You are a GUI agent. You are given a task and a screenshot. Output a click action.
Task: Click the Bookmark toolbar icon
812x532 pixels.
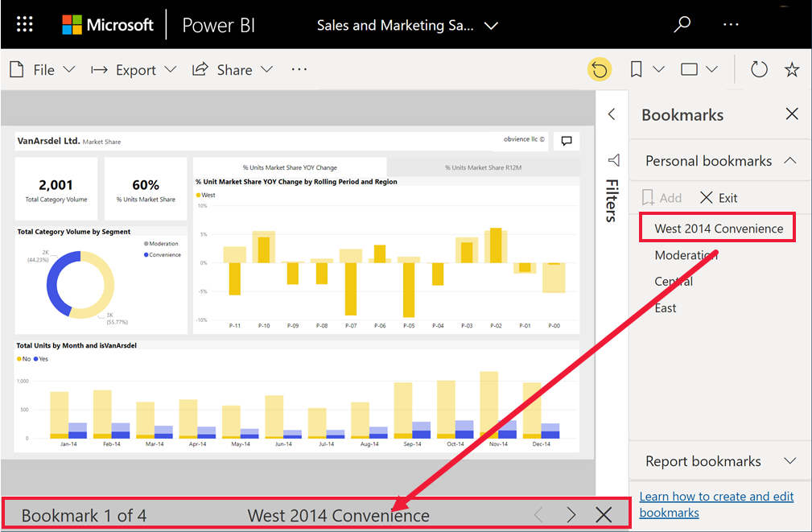(x=636, y=69)
